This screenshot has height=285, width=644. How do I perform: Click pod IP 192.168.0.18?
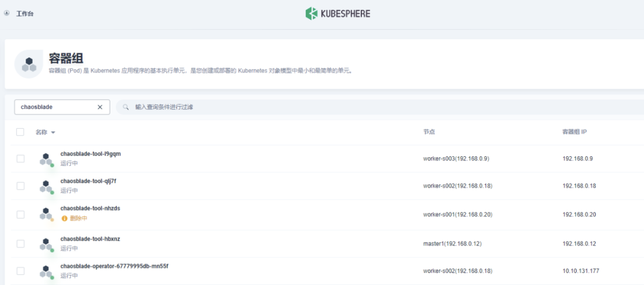click(579, 186)
